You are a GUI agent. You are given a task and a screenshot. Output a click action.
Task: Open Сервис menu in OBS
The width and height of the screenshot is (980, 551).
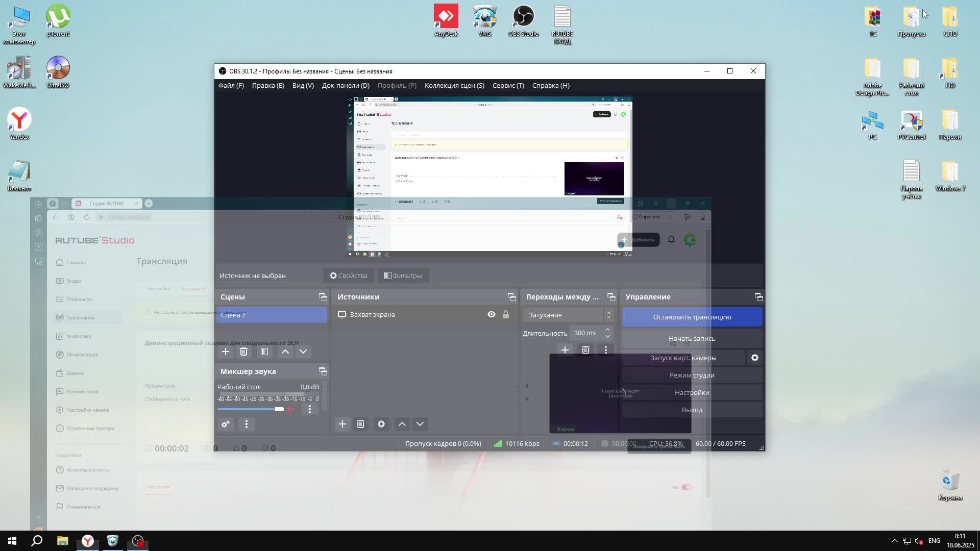click(508, 85)
